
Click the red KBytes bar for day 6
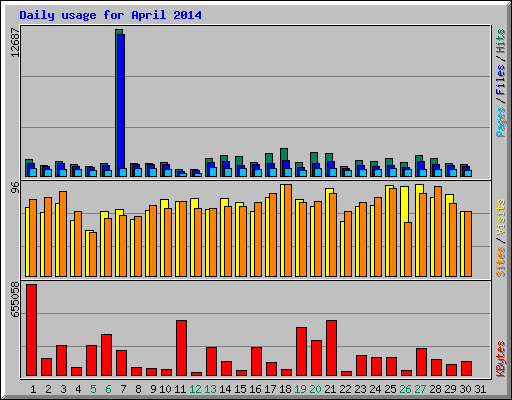(x=106, y=355)
